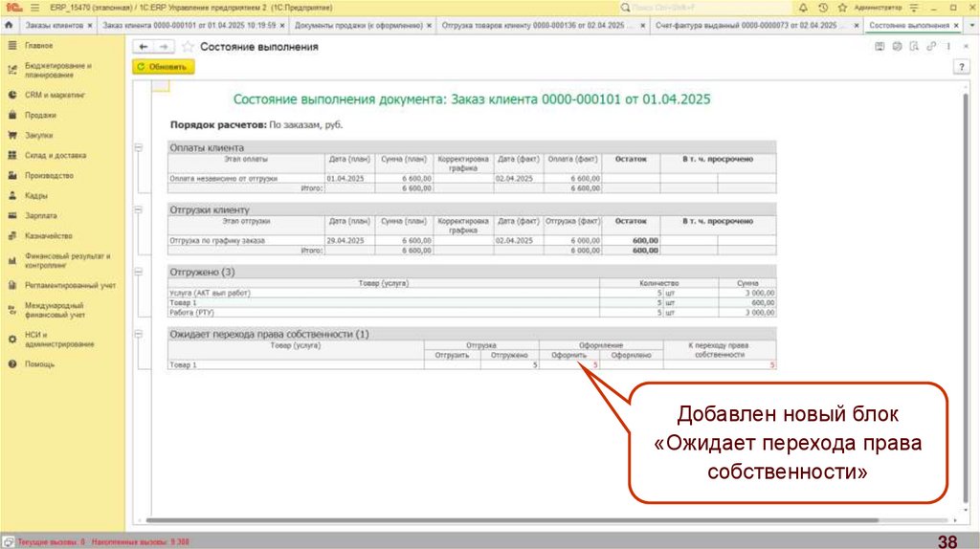The height and width of the screenshot is (549, 980).
Task: Switch to Заказы клиентов tab
Action: (x=54, y=26)
